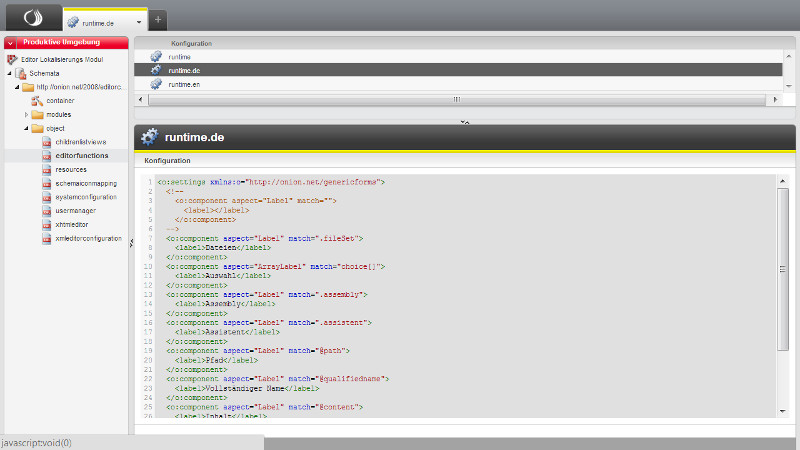
Task: Select the runtime configuration gear icon
Action: pos(155,57)
